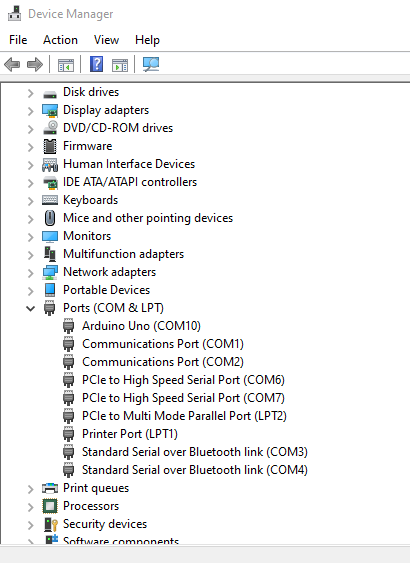
Task: Click the Keyboards category icon
Action: [50, 200]
